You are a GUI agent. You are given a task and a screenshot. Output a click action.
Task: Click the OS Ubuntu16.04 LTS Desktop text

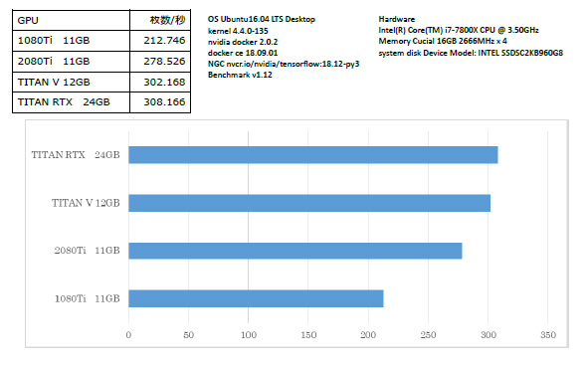click(262, 19)
